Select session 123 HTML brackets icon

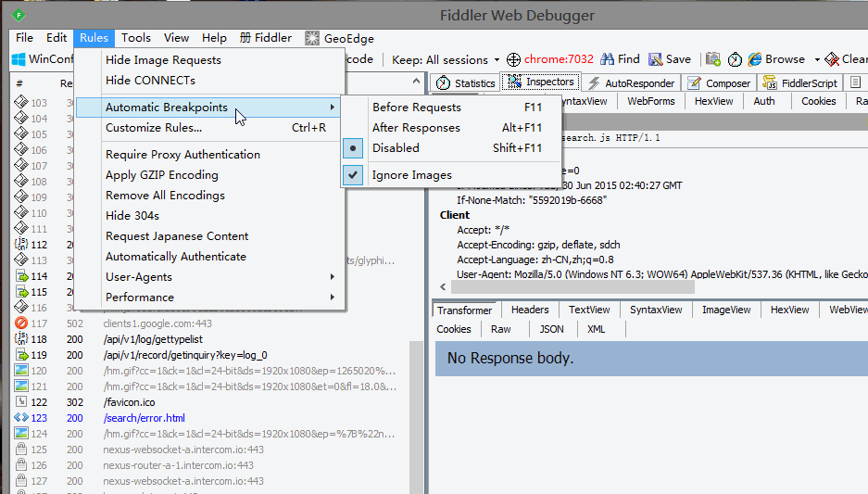coord(21,418)
